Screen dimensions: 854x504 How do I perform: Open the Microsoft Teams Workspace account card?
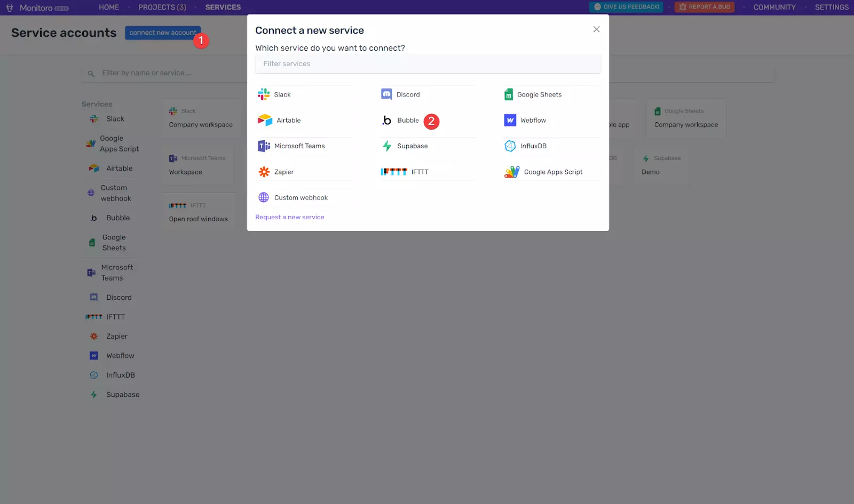198,165
